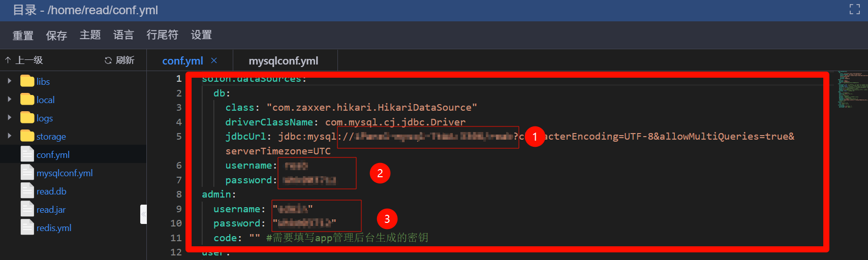The image size is (868, 260).
Task: Expand the storage folder arrow
Action: click(10, 136)
